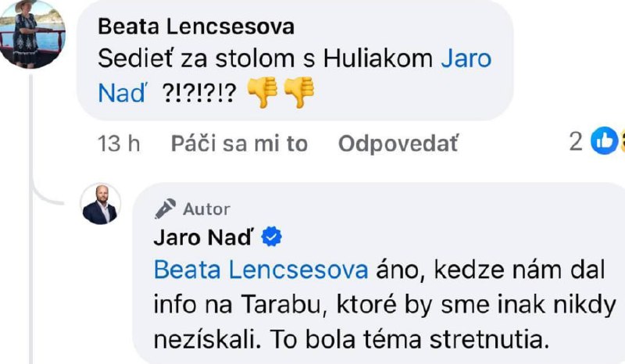Like comment via 'Páči sa mi to'
625x364 pixels.
point(239,144)
